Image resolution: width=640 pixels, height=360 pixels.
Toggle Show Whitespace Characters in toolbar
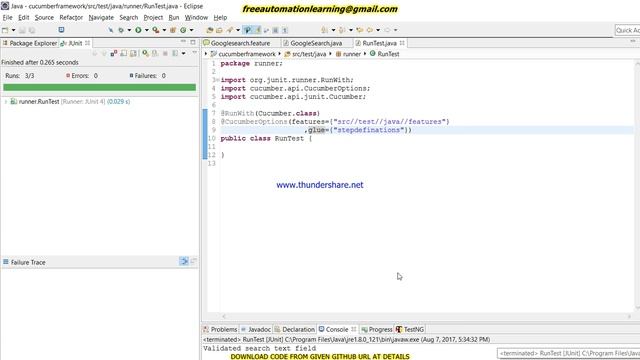[284, 30]
